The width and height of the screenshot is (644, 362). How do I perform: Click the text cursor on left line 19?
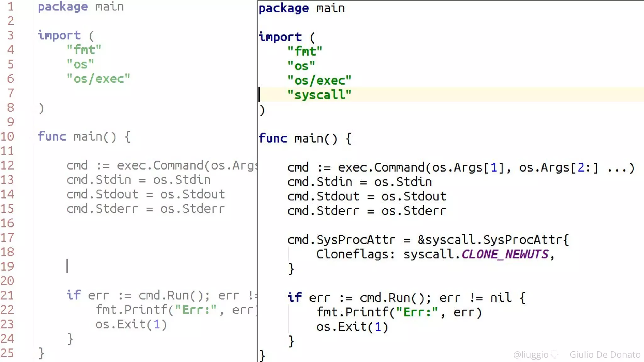(67, 266)
